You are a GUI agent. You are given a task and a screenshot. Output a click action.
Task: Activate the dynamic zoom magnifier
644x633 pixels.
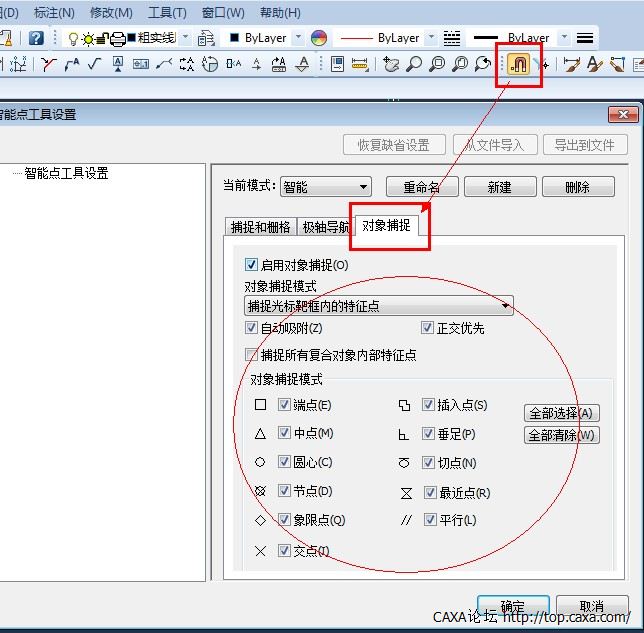pyautogui.click(x=414, y=64)
